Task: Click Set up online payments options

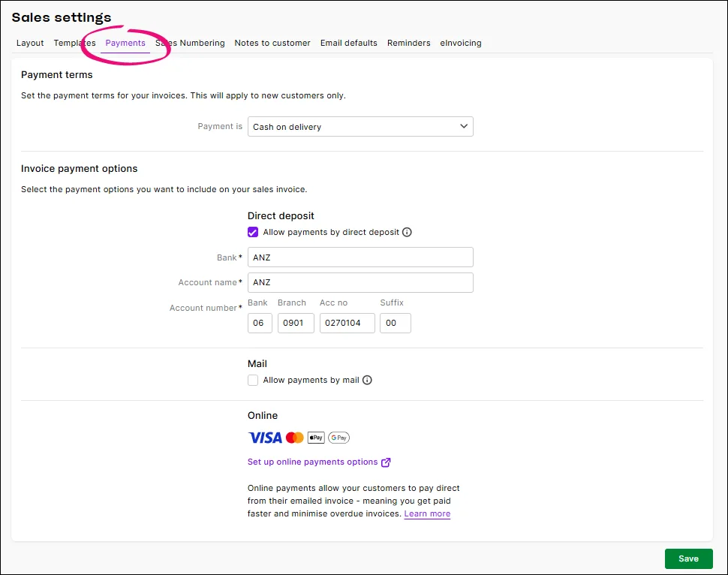Action: (313, 462)
